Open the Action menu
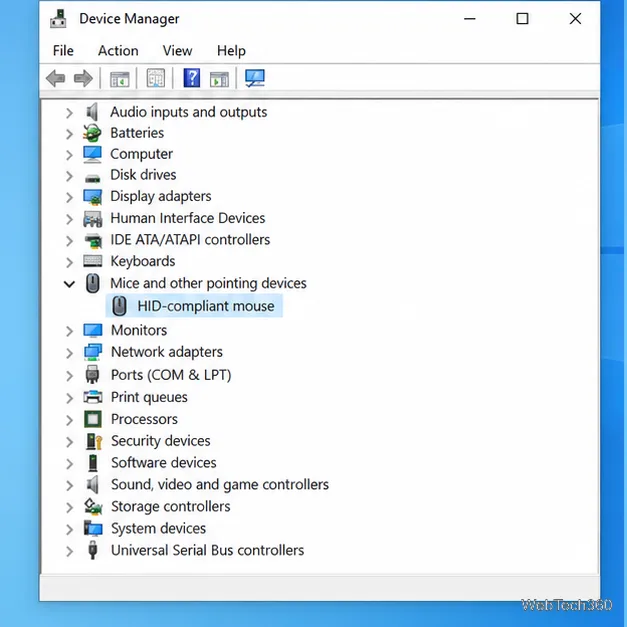627x627 pixels. click(118, 51)
